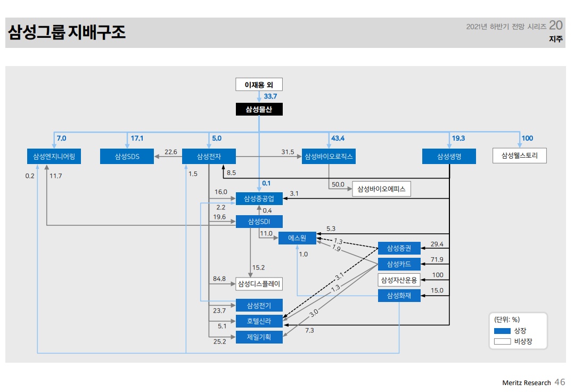Select the 제일기획 node
Image resolution: width=574 pixels, height=392 pixels.
pos(259,337)
